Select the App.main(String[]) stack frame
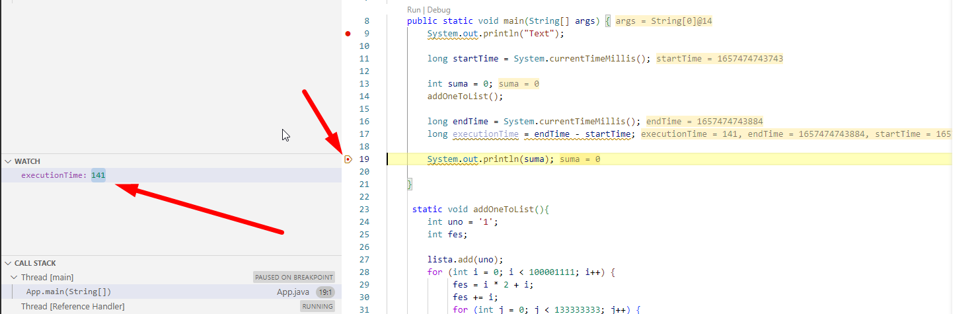980x314 pixels. click(69, 292)
